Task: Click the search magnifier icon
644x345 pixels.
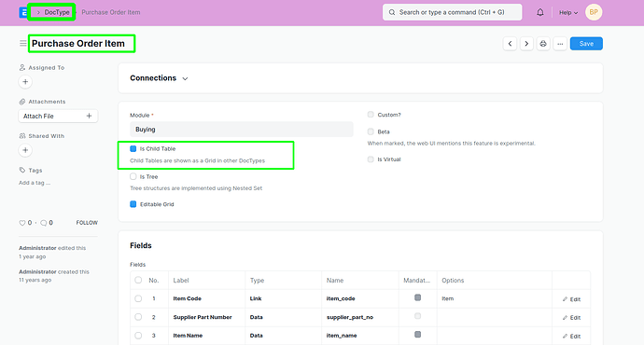Action: [x=392, y=12]
